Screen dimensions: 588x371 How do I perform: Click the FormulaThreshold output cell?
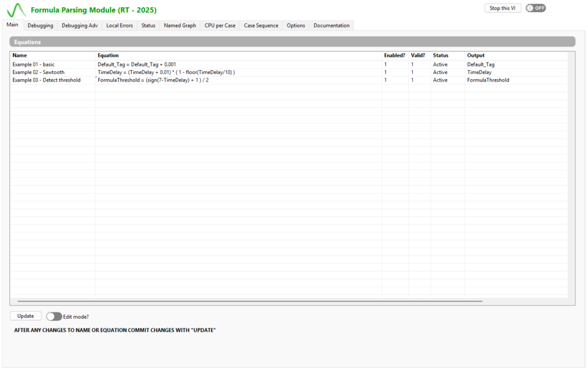click(x=516, y=80)
